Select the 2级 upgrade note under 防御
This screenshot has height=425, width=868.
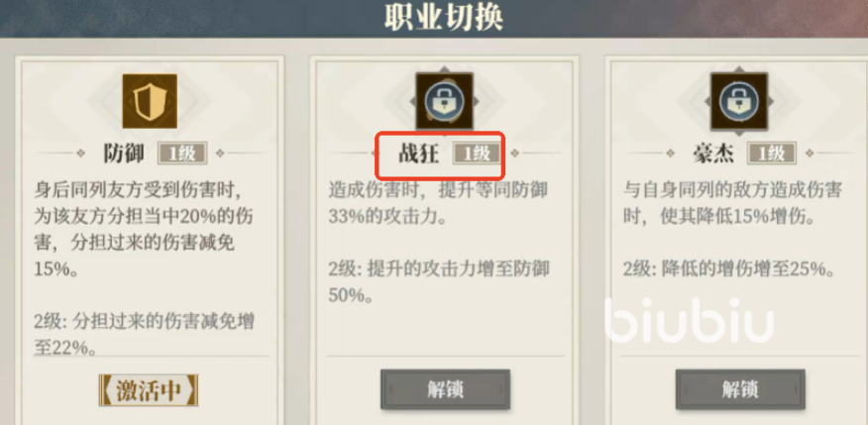144,334
